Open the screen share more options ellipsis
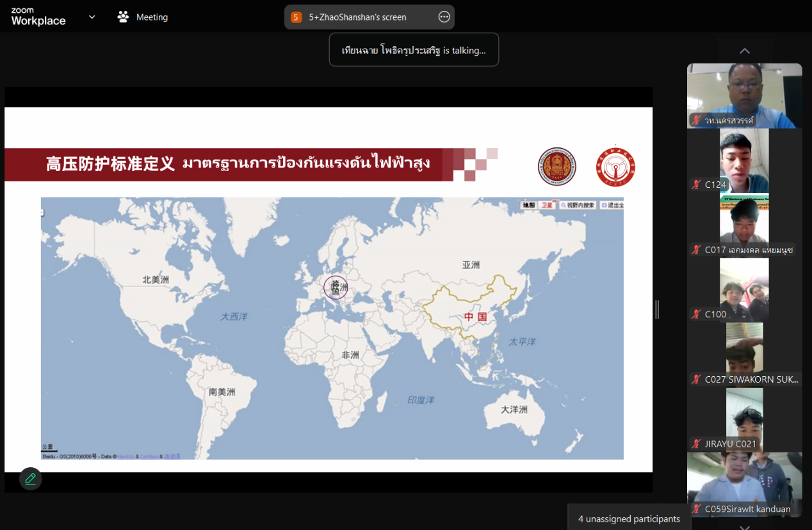Image resolution: width=812 pixels, height=530 pixels. (444, 17)
